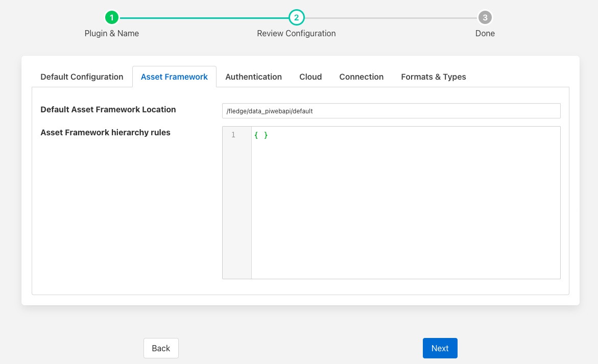Go to the Connection tab
Image resolution: width=598 pixels, height=364 pixels.
(x=362, y=77)
